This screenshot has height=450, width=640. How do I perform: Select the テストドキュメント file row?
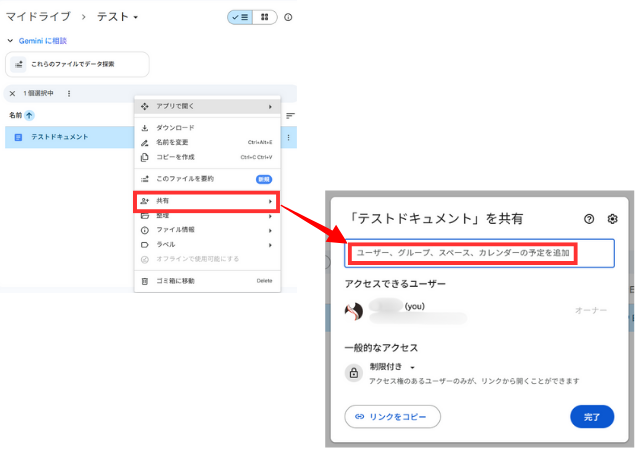(x=60, y=136)
